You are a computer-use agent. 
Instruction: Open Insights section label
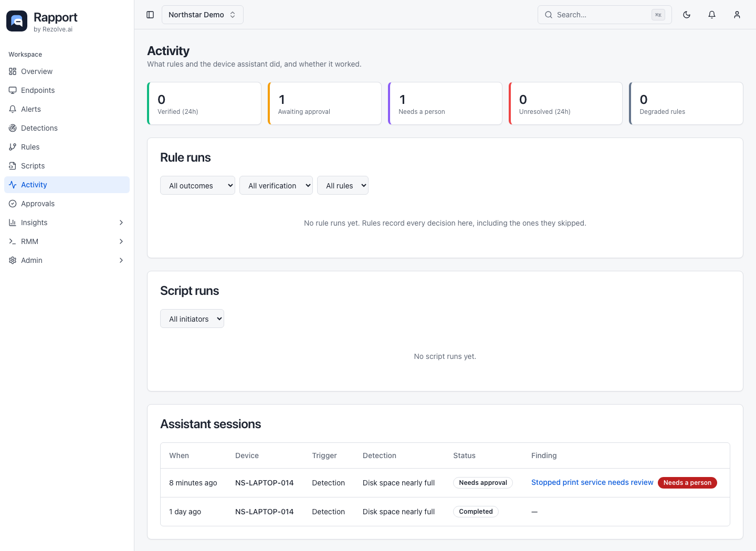[34, 222]
